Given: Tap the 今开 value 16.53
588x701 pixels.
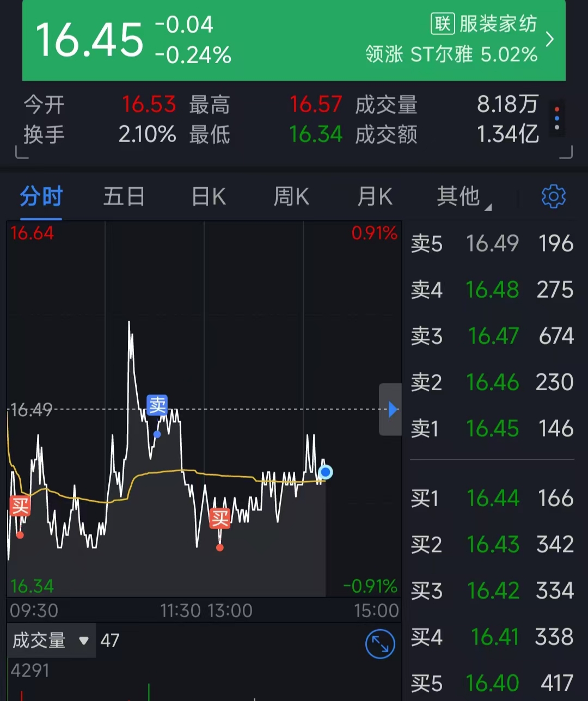Looking at the screenshot, I should (149, 104).
